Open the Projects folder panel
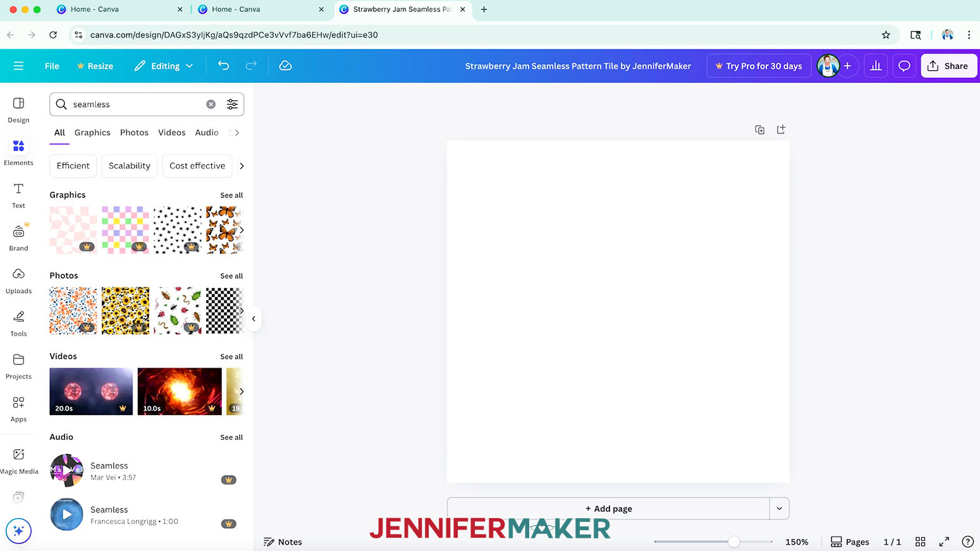 tap(18, 366)
